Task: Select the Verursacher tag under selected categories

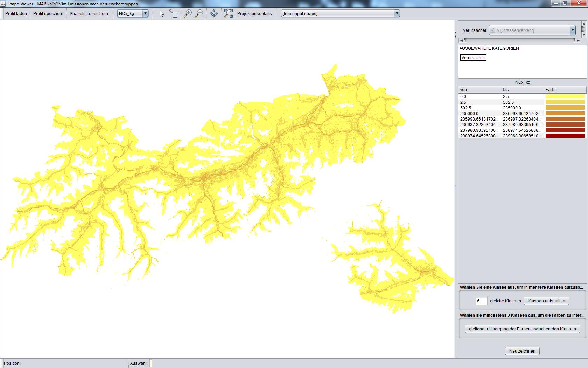Action: (x=473, y=58)
